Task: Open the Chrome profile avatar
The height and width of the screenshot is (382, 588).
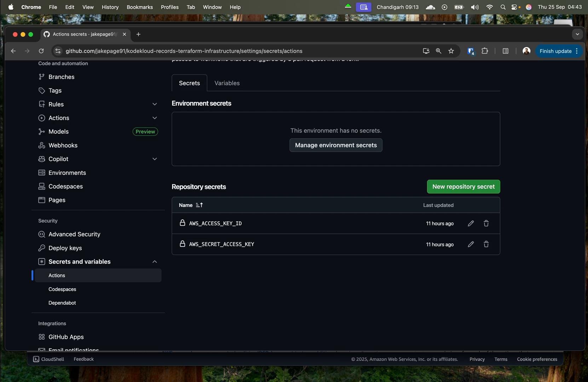Action: point(526,51)
